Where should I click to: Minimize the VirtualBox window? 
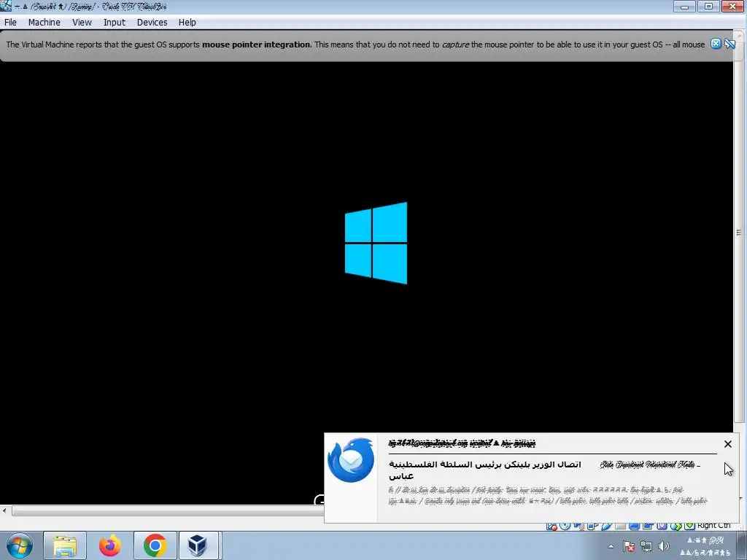pyautogui.click(x=684, y=7)
